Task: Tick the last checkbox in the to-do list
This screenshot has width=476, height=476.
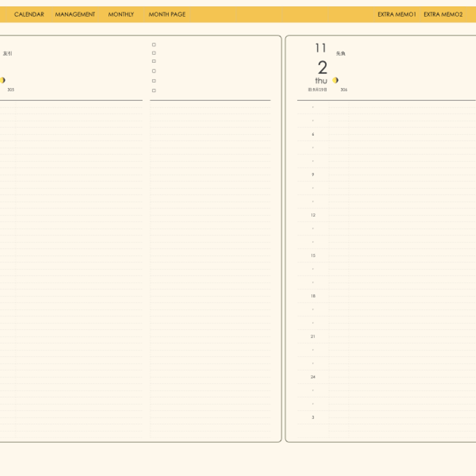Action: pyautogui.click(x=154, y=91)
